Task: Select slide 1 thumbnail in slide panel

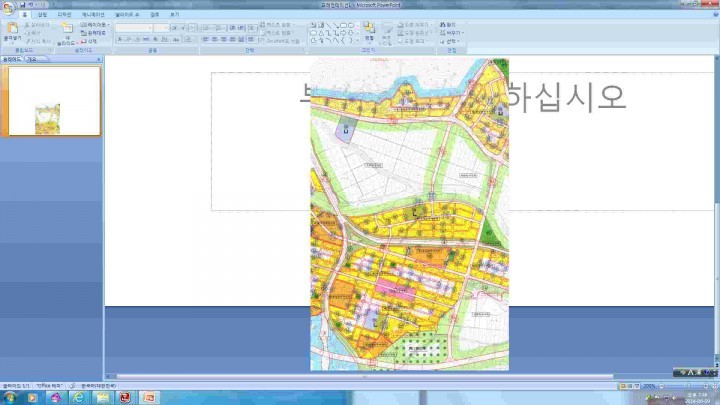Action: tap(54, 101)
